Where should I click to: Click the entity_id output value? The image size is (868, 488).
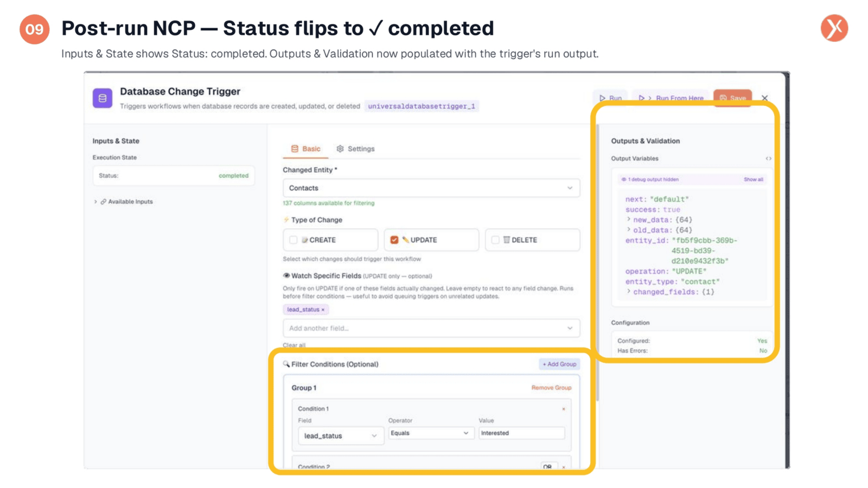coord(704,251)
